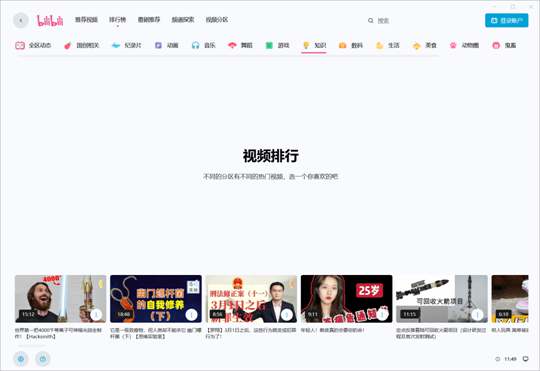This screenshot has height=371, width=540.
Task: Open the 美食 food category
Action: [424, 45]
